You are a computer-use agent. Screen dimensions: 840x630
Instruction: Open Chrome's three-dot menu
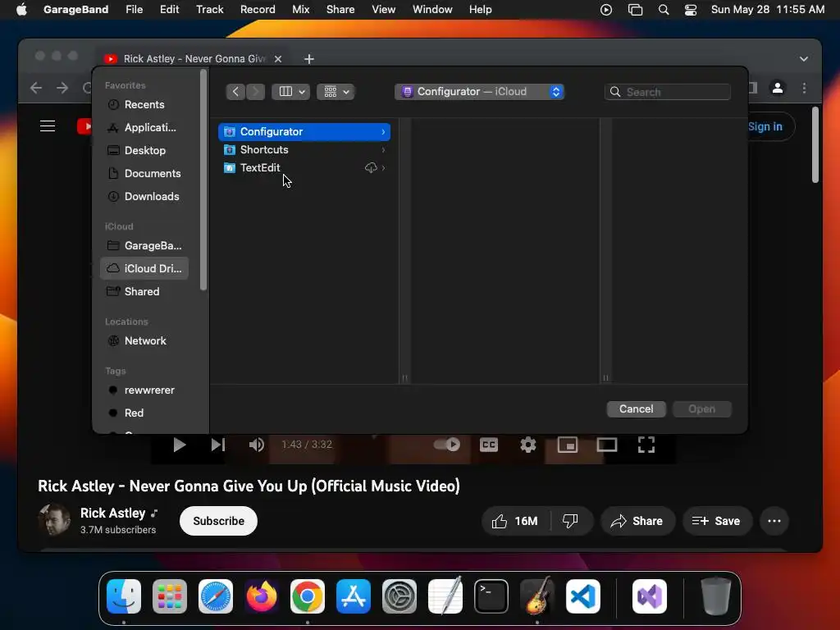click(x=804, y=88)
